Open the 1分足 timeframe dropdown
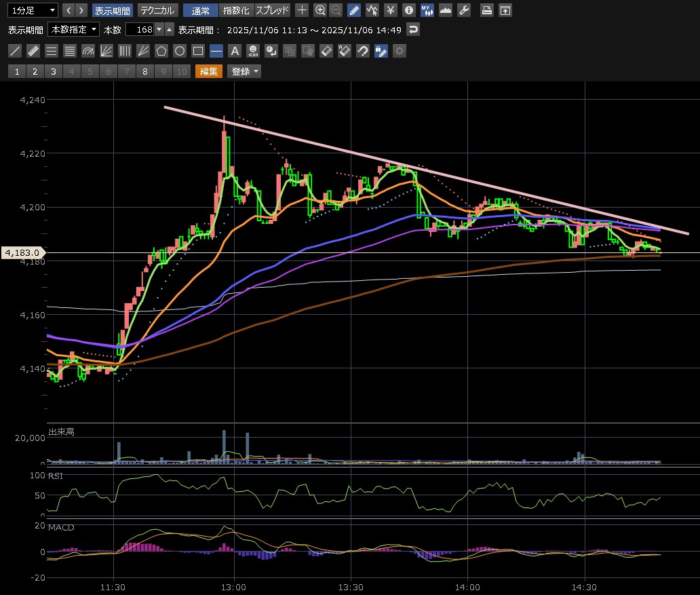The image size is (700, 595). coord(33,10)
